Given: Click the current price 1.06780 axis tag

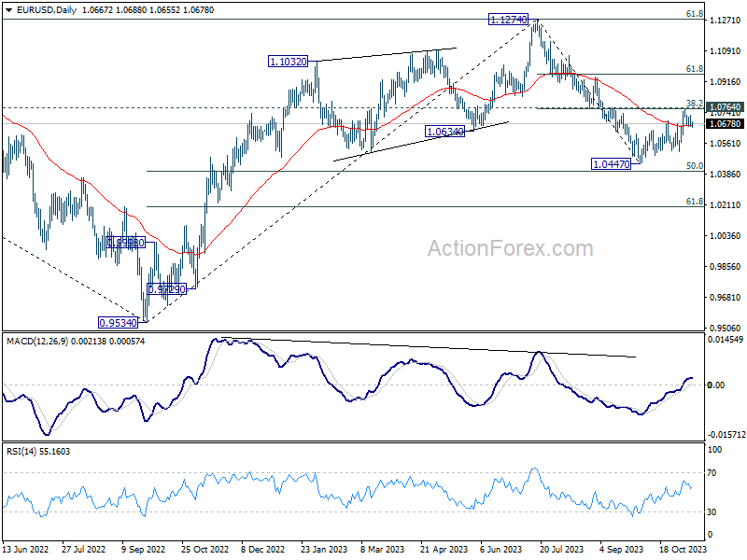Looking at the screenshot, I should [x=726, y=124].
